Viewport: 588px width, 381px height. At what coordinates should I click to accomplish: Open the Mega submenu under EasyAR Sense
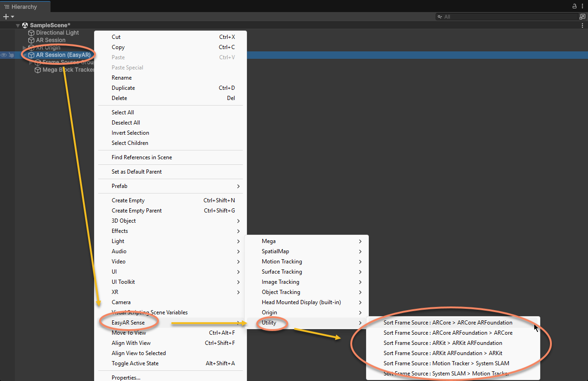point(306,241)
